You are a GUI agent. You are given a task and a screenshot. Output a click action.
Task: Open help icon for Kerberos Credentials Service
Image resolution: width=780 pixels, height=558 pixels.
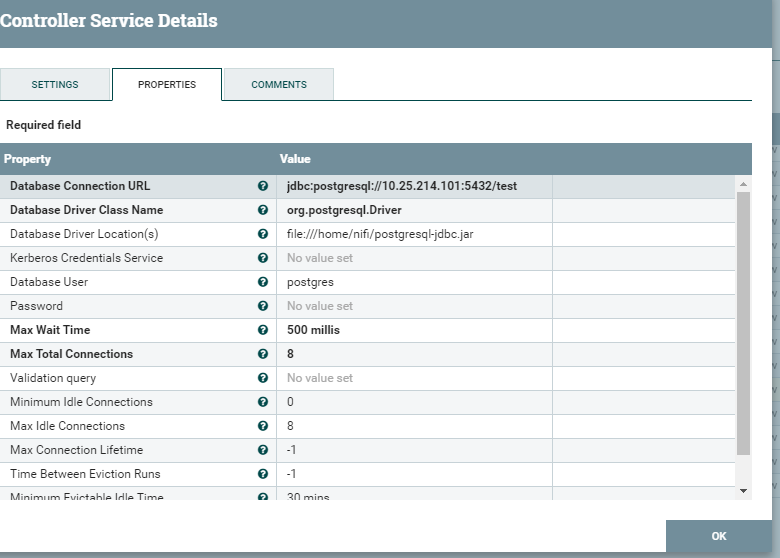coord(263,258)
